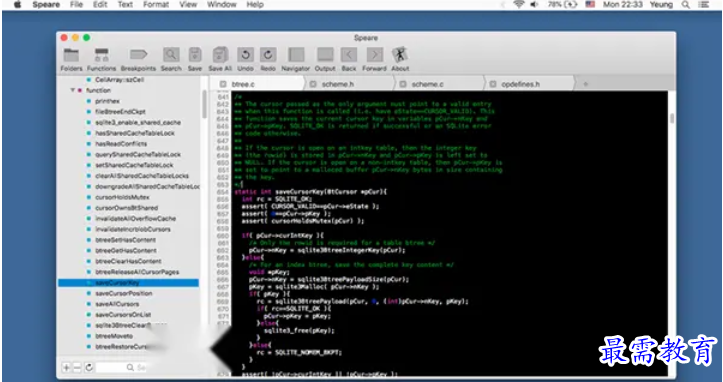Select hasSharedCacheTableLock function

coord(135,133)
